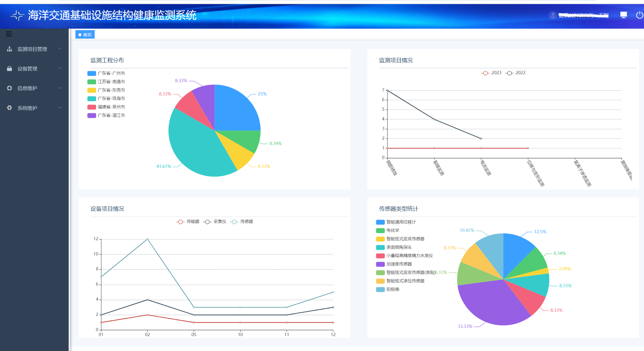The width and height of the screenshot is (644, 351).
Task: Click the 信息维护 lifebuoy icon
Action: coord(9,88)
